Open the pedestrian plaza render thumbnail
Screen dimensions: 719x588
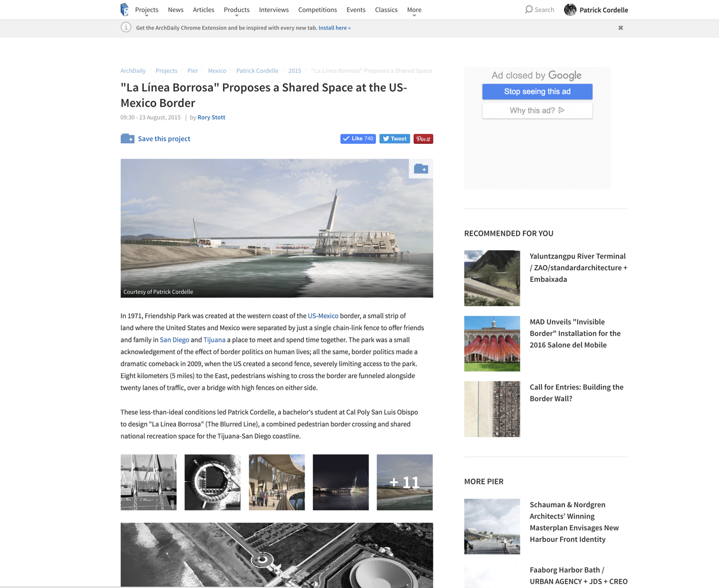coord(277,482)
